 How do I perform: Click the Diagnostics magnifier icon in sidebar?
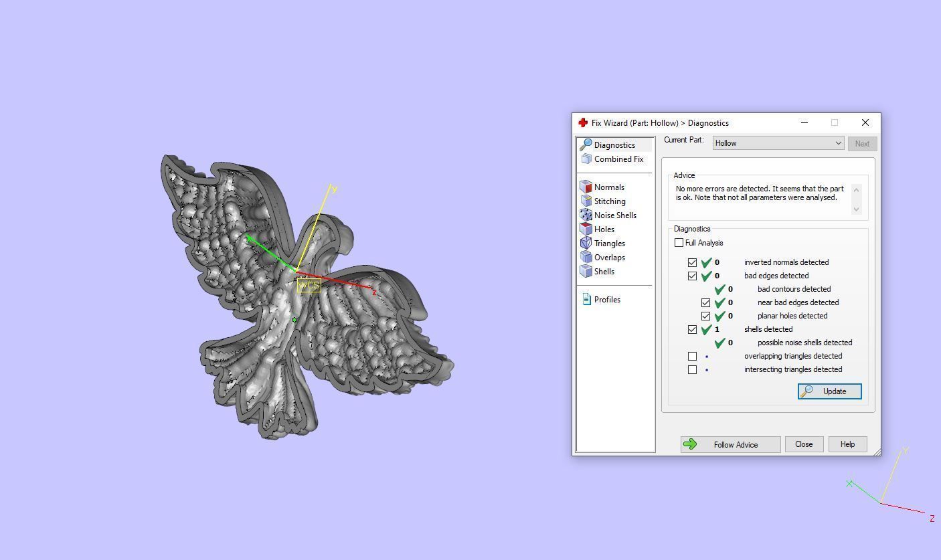point(586,145)
